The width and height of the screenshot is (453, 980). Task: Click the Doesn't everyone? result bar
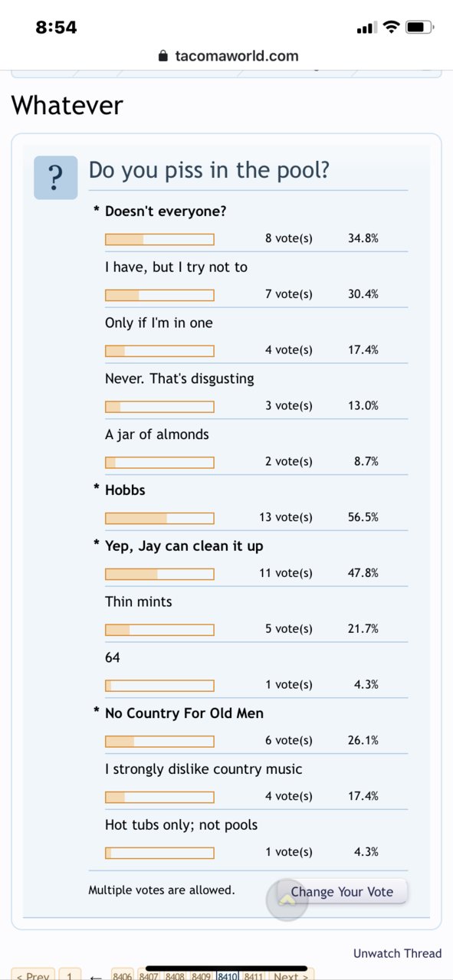point(159,239)
